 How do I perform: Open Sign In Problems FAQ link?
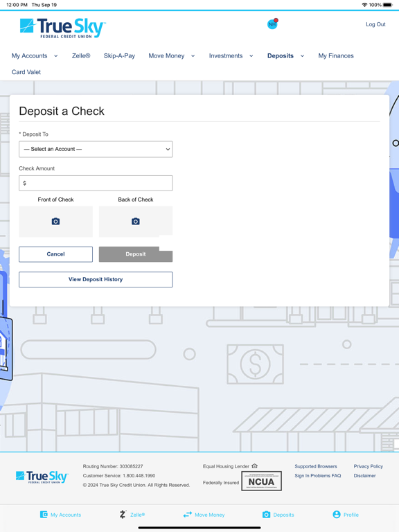click(317, 476)
